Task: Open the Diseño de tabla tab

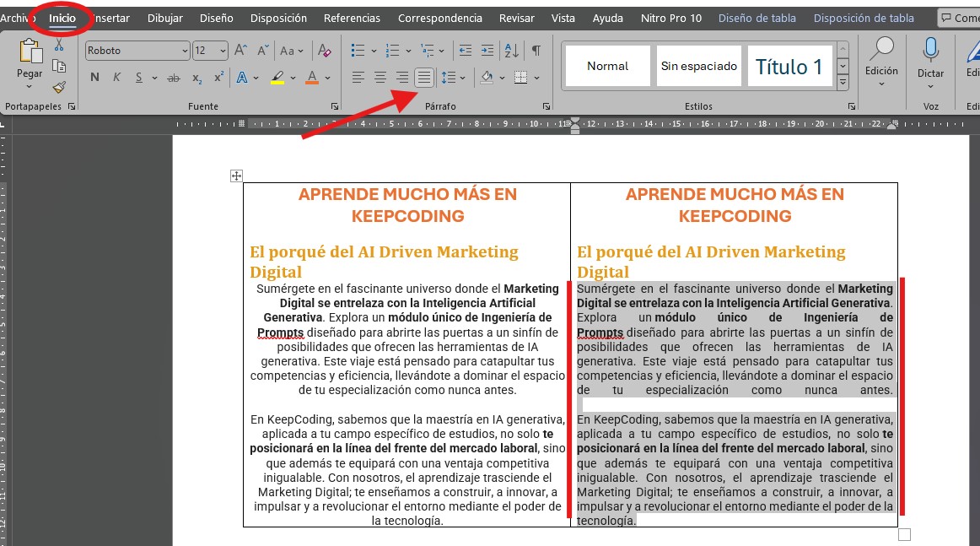Action: 757,18
